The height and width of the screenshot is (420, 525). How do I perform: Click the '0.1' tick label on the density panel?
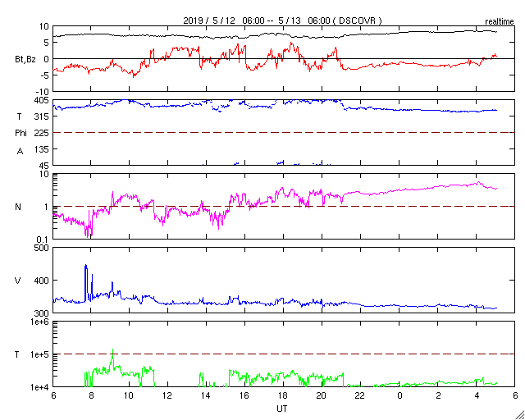point(43,240)
